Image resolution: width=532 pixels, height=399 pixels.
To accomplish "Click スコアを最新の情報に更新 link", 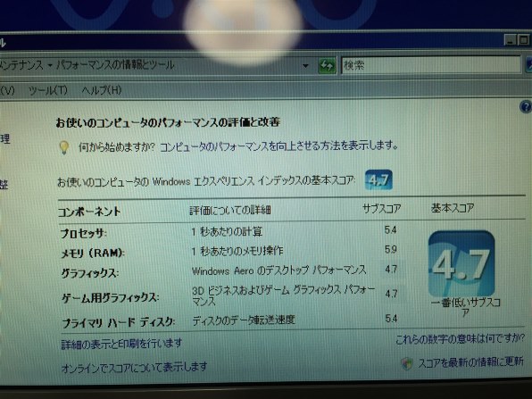I will pos(470,362).
